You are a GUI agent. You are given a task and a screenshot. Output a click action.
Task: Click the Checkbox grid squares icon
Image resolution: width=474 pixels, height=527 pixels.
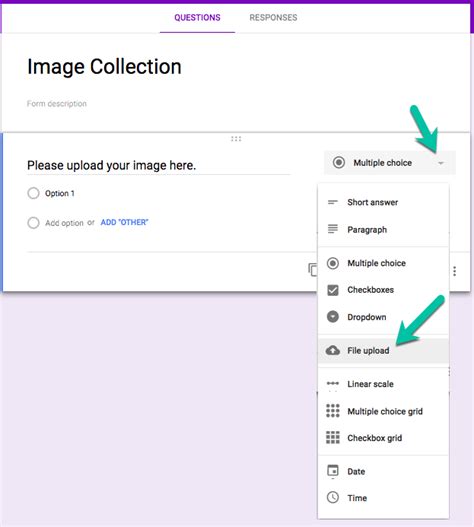click(333, 438)
